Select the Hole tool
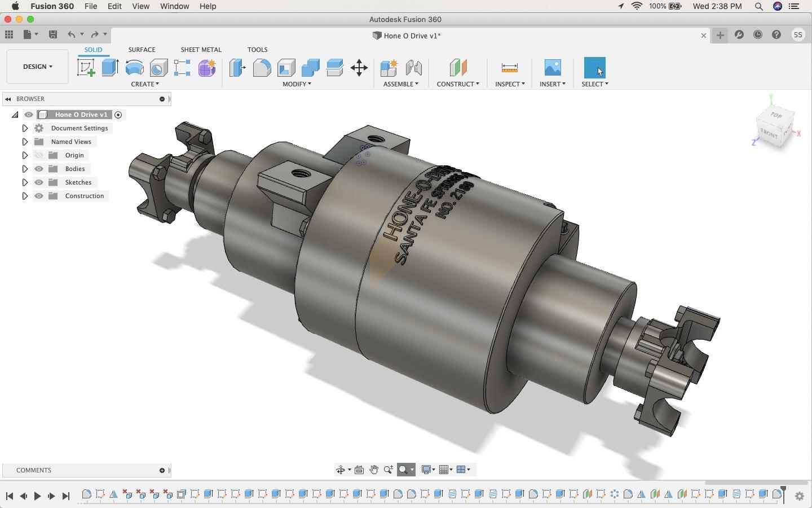Image resolution: width=812 pixels, height=508 pixels. pyautogui.click(x=158, y=68)
